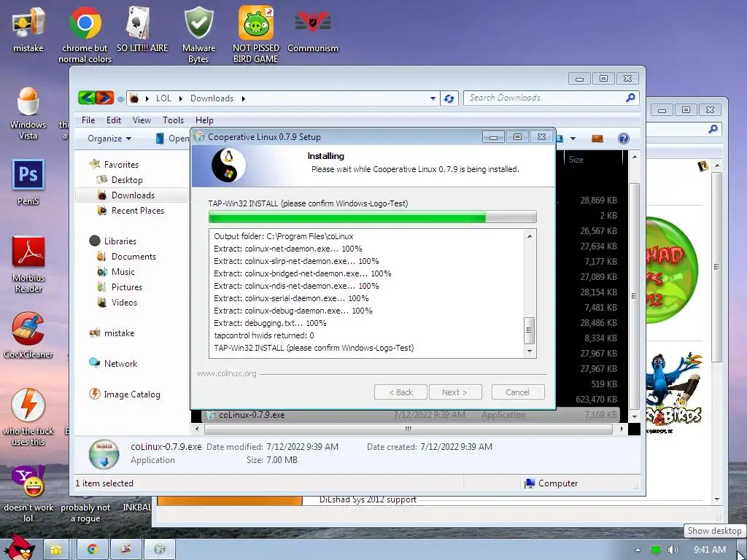Click the Cancel button in setup

(517, 392)
